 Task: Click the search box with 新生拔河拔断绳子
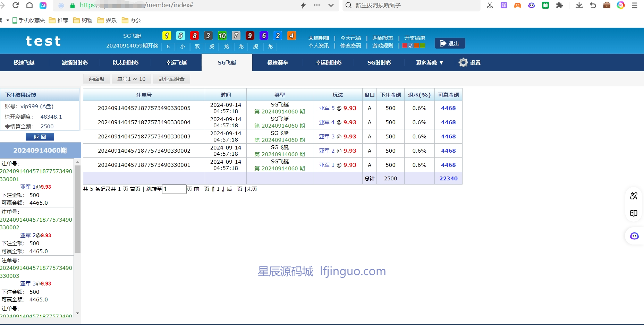[411, 5]
